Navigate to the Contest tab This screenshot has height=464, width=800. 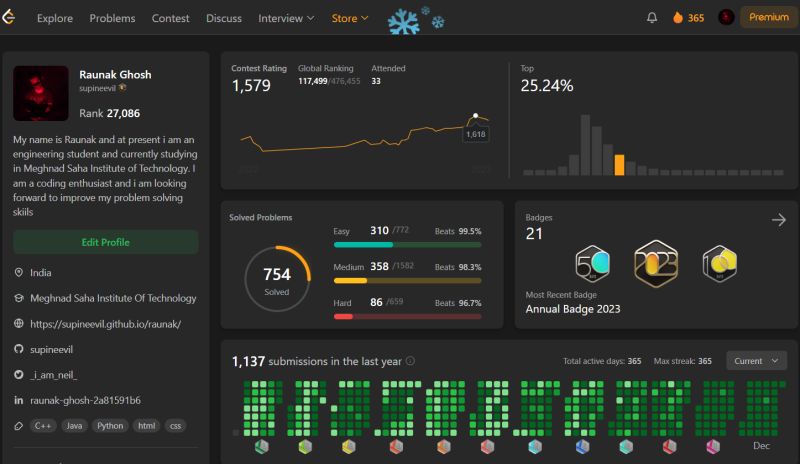pos(170,18)
